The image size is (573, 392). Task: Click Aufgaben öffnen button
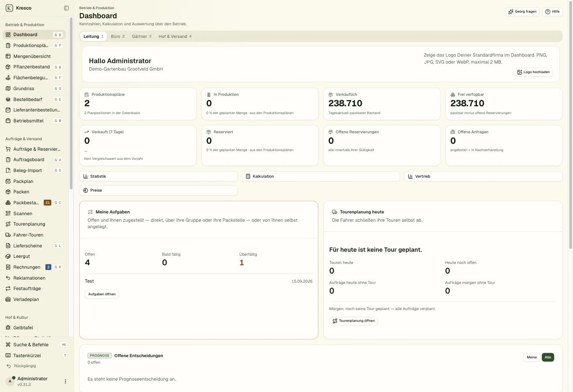point(102,294)
